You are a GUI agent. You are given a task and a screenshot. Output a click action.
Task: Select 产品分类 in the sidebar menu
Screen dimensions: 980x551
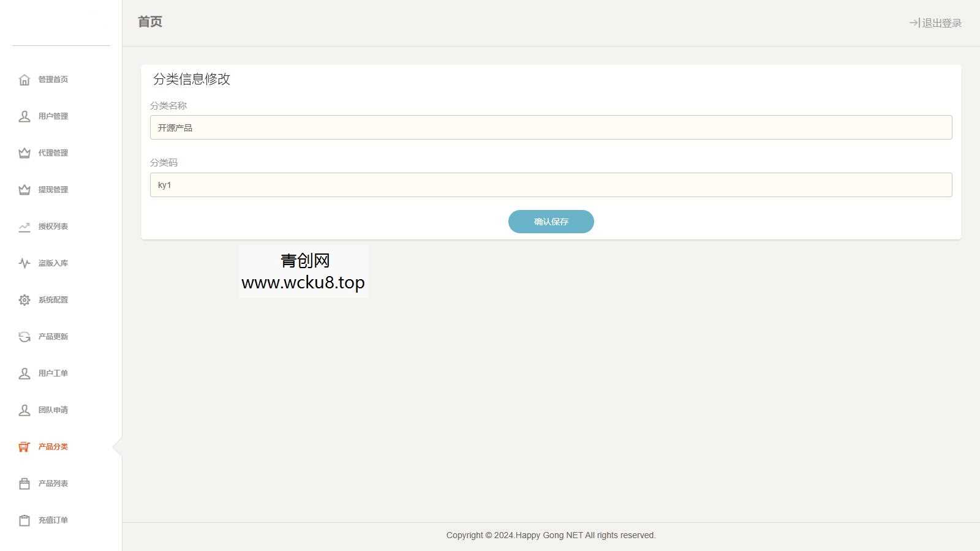tap(52, 446)
